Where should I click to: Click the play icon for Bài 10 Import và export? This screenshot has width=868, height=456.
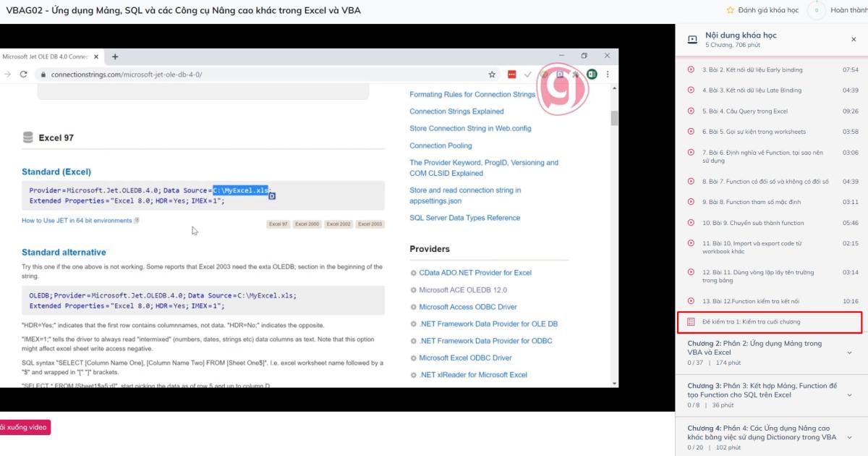[x=691, y=243]
